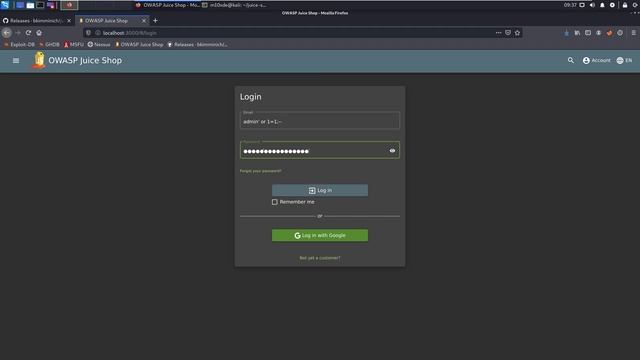Viewport: 640px width, 360px height.
Task: Reload the current page
Action: (x=28, y=33)
